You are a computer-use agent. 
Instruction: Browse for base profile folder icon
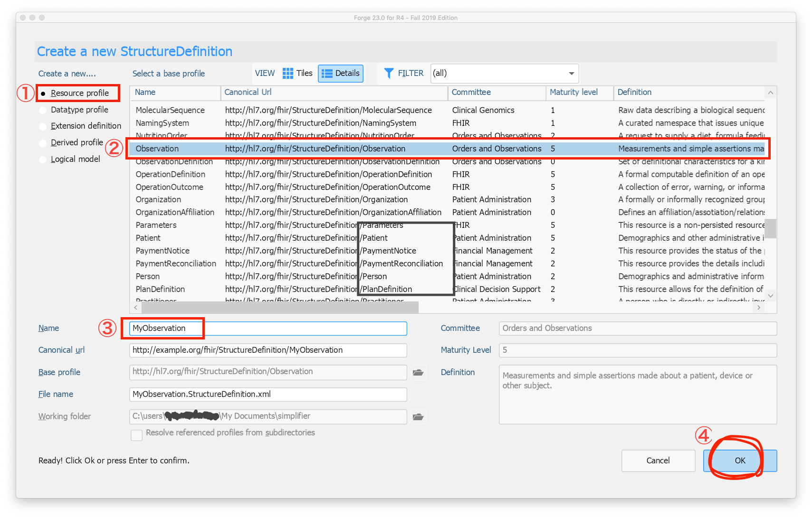click(x=418, y=372)
